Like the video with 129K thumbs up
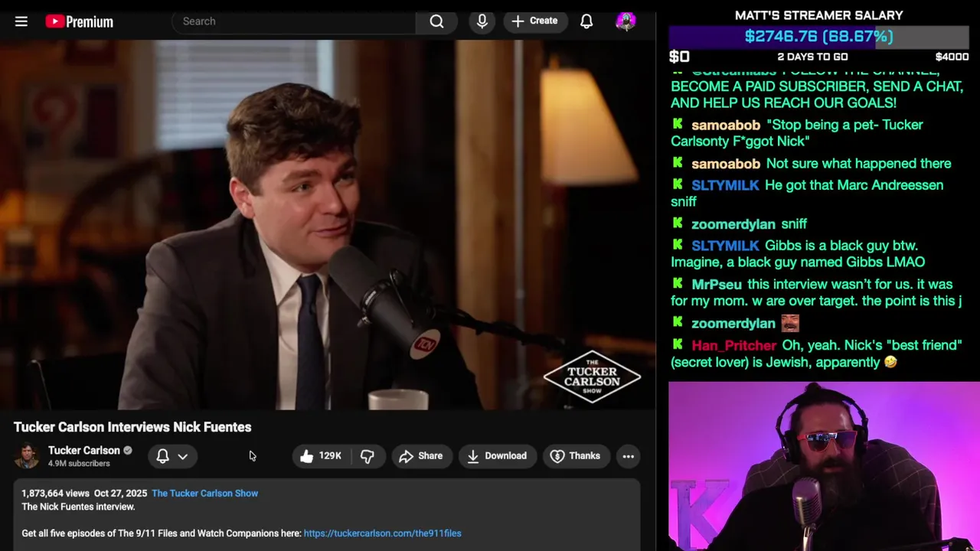 321,456
